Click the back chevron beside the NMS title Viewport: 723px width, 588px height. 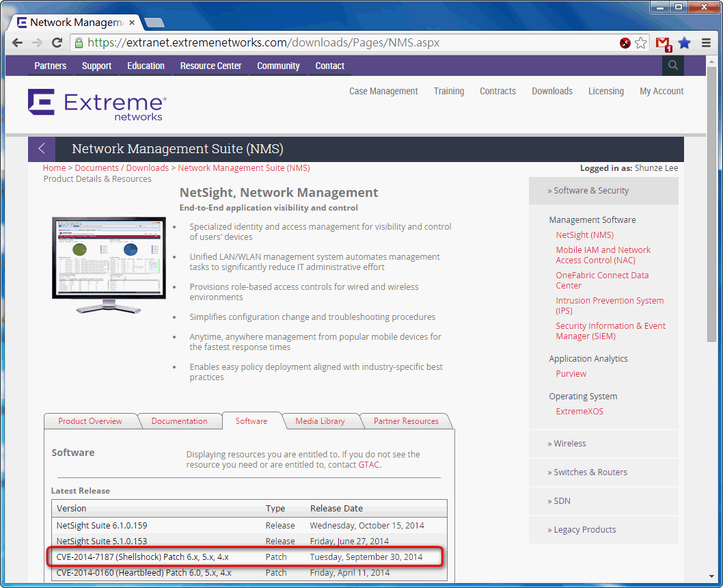coord(42,148)
